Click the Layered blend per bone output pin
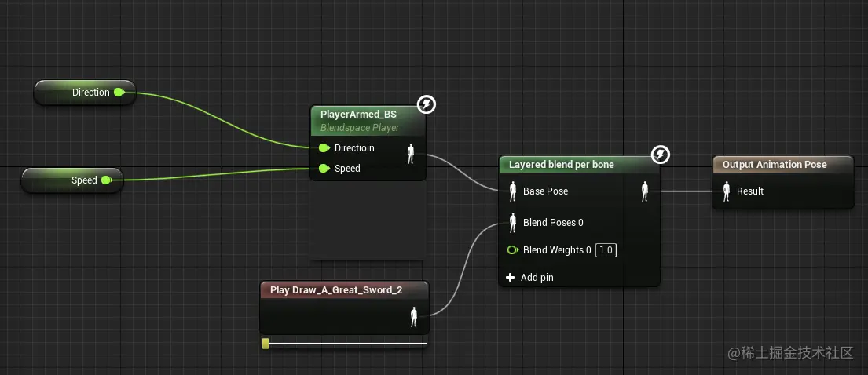868x375 pixels. tap(644, 191)
